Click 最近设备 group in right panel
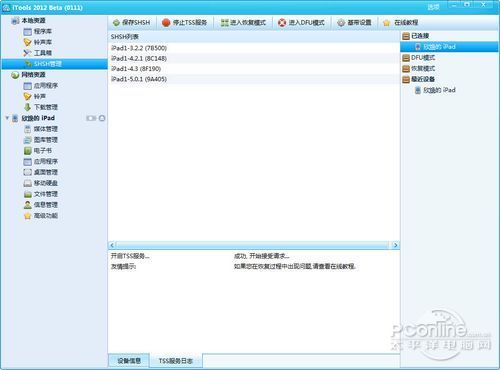The width and height of the screenshot is (500, 370). pos(419,79)
